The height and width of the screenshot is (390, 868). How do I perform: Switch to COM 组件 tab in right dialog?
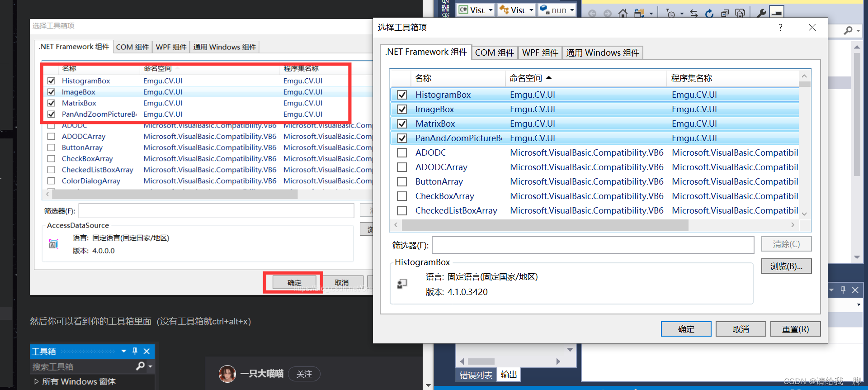[x=495, y=52]
